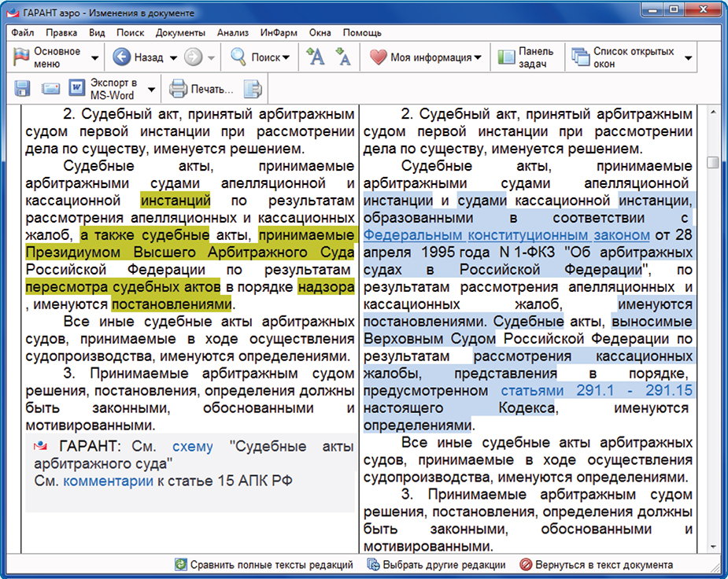Click the save (floppy disk) icon

click(x=23, y=88)
